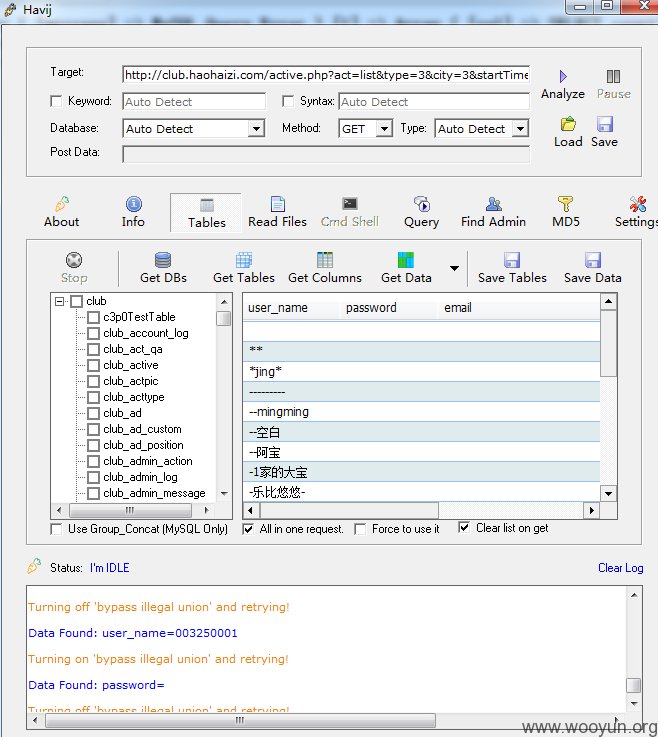Collapse the club database tree node
Screen dimensions: 658x737
[x=60, y=301]
